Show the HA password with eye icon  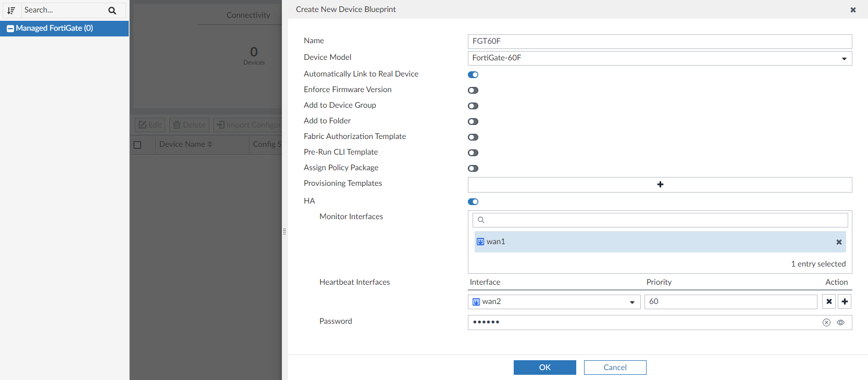coord(840,322)
